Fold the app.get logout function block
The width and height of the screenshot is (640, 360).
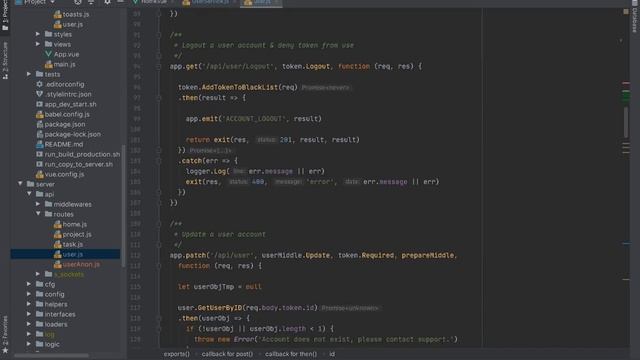pos(159,66)
